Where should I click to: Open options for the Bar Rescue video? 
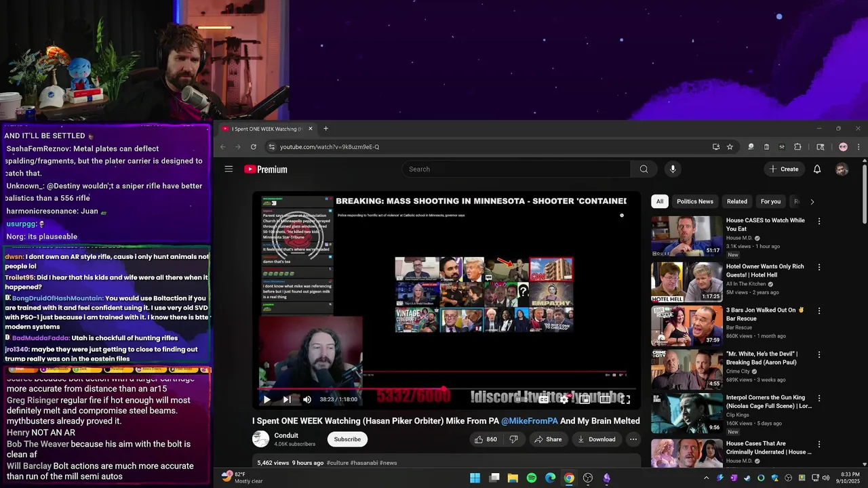click(819, 310)
